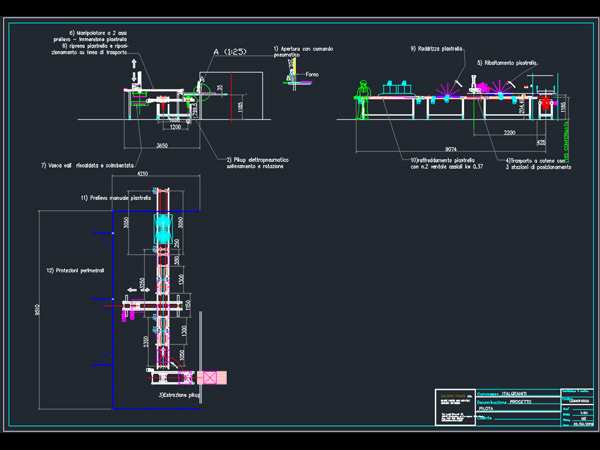The image size is (600, 450).
Task: Select the 425 dimension value
Action: pyautogui.click(x=541, y=142)
